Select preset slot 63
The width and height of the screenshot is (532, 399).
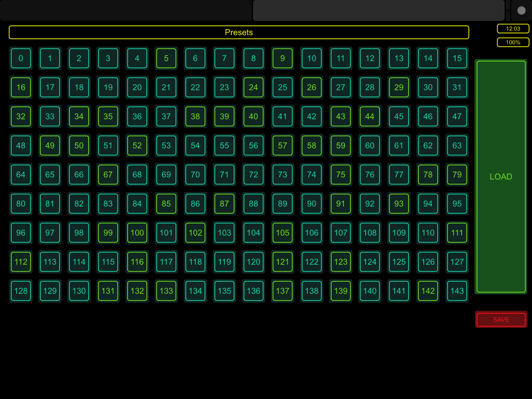[457, 145]
